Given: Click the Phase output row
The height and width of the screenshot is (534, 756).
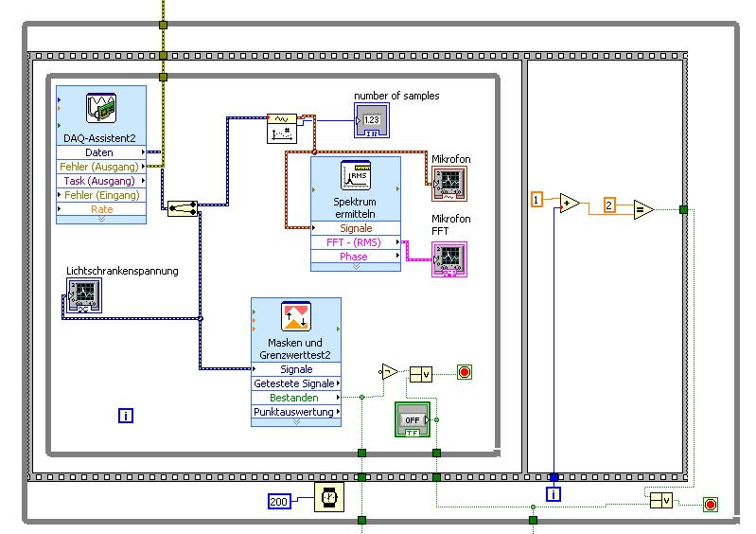Looking at the screenshot, I should point(356,257).
